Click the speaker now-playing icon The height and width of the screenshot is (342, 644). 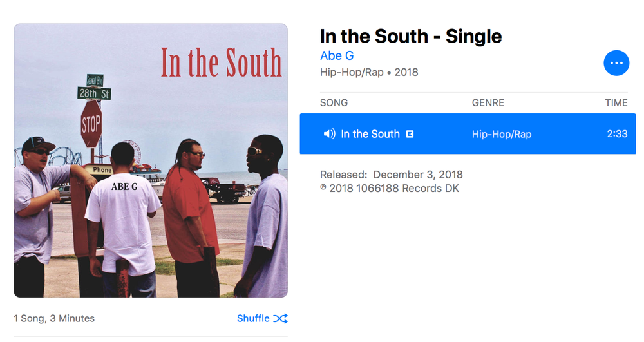329,134
